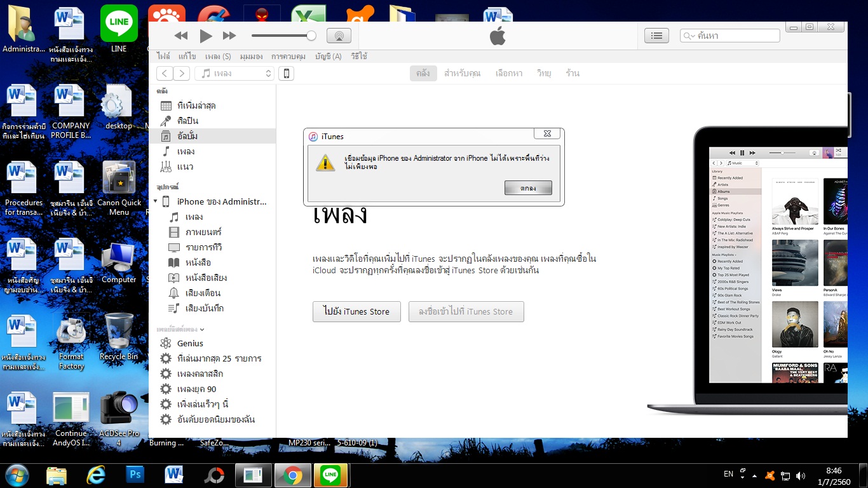Select ภาพยนตร์ under the iPhone device
Image resolution: width=868 pixels, height=488 pixels.
[213, 232]
